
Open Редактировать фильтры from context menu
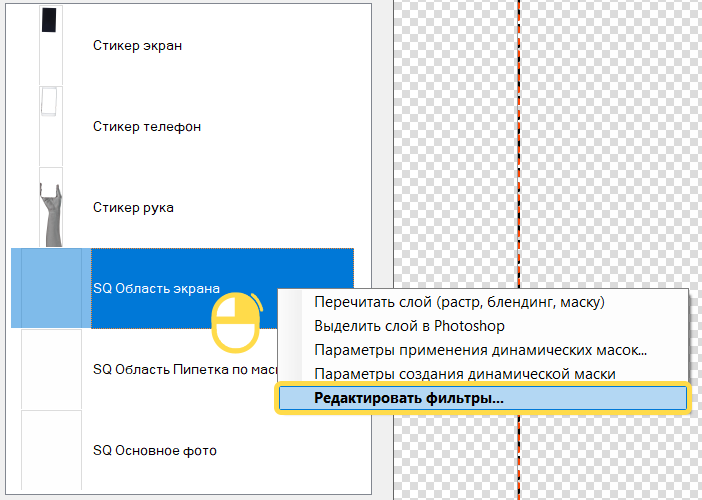coord(409,398)
